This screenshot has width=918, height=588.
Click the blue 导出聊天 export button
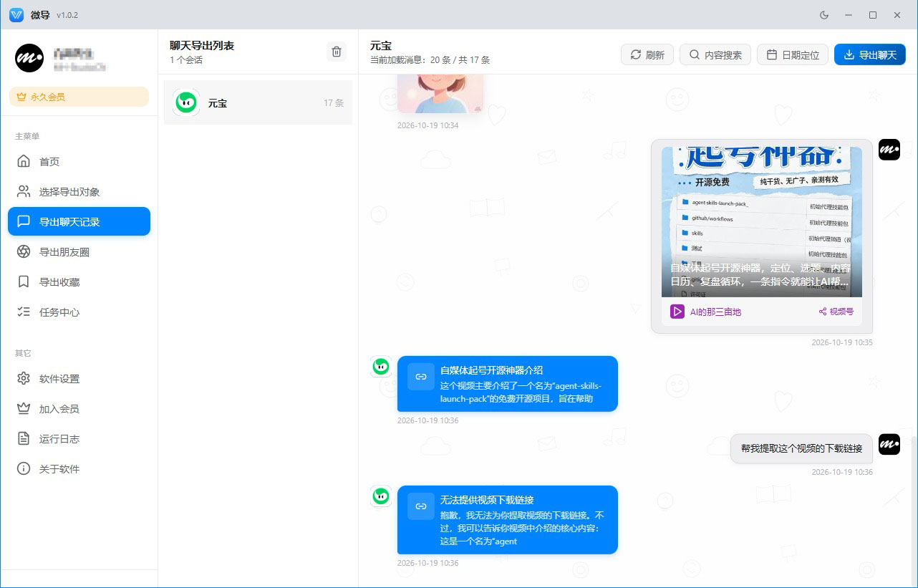[x=870, y=54]
